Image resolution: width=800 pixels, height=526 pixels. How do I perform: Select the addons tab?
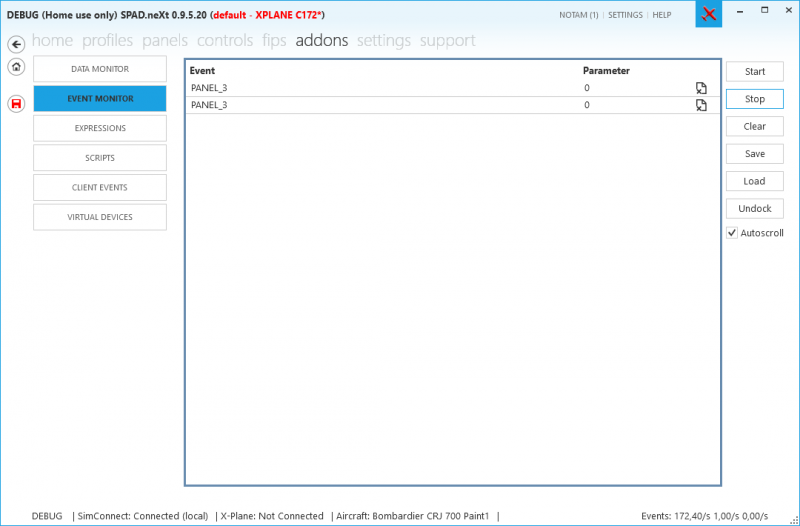click(322, 40)
